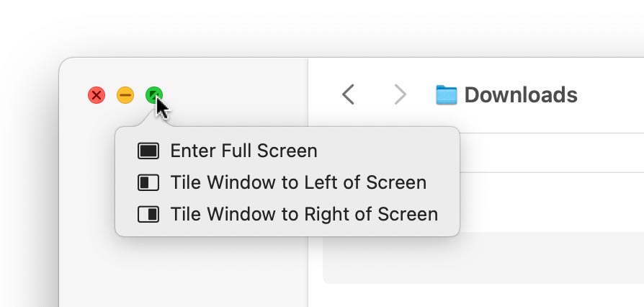Viewport: 644px width, 307px height.
Task: Click the column header strip below the toolbar
Action: 547,153
